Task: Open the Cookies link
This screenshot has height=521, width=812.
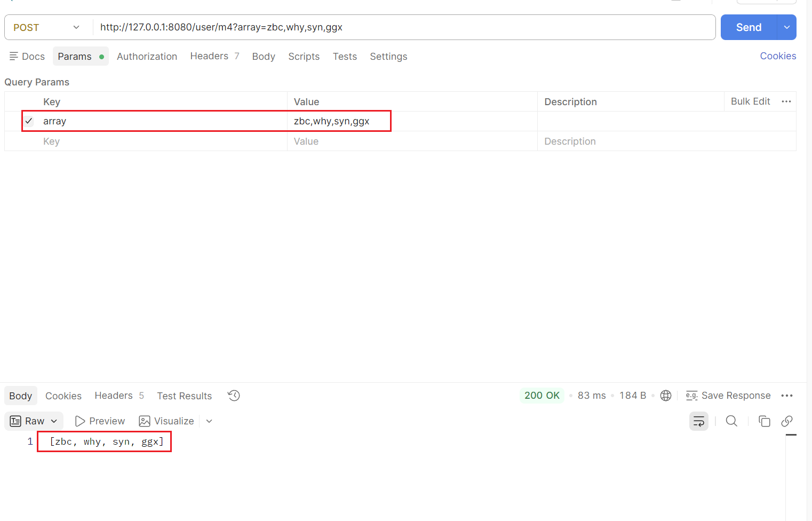Action: tap(778, 56)
